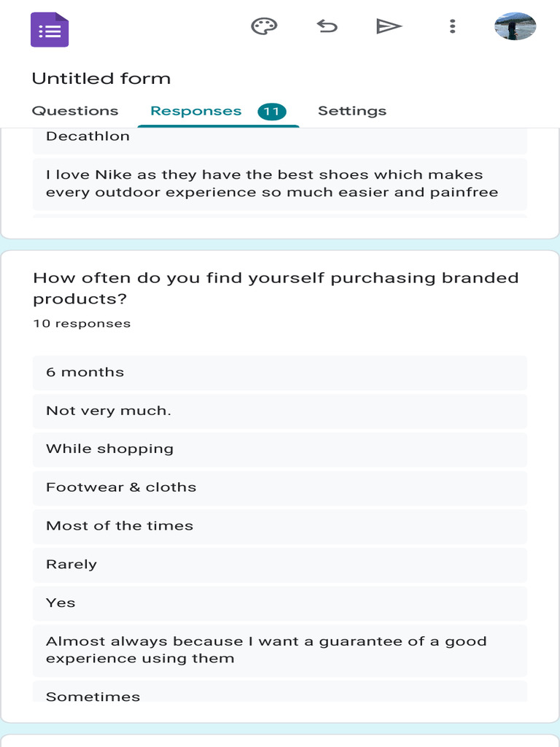The image size is (560, 747).
Task: Select the 'Most of the times' answer
Action: [280, 526]
